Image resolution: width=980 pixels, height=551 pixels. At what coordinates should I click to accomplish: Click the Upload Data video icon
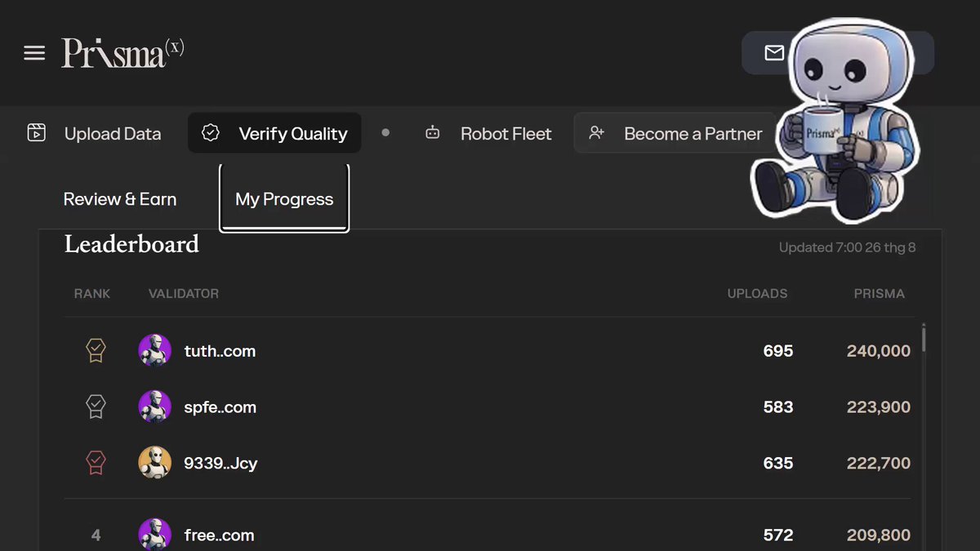36,133
